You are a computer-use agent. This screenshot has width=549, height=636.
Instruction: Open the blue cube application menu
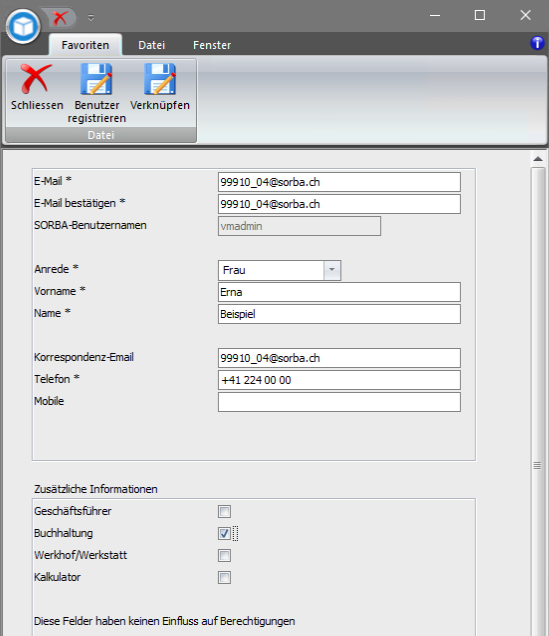click(23, 27)
